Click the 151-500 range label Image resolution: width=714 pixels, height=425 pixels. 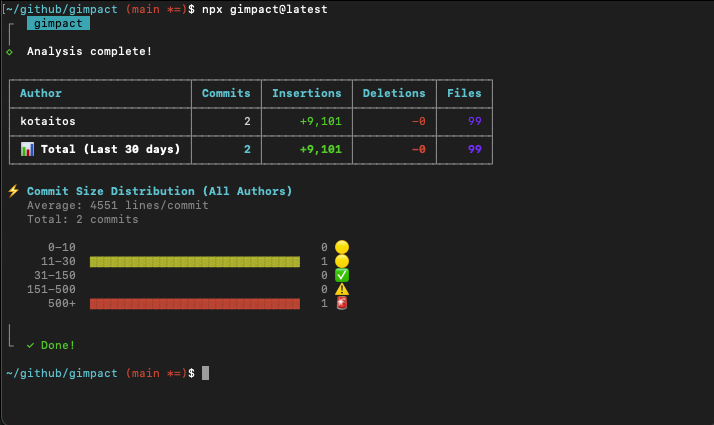coord(51,289)
